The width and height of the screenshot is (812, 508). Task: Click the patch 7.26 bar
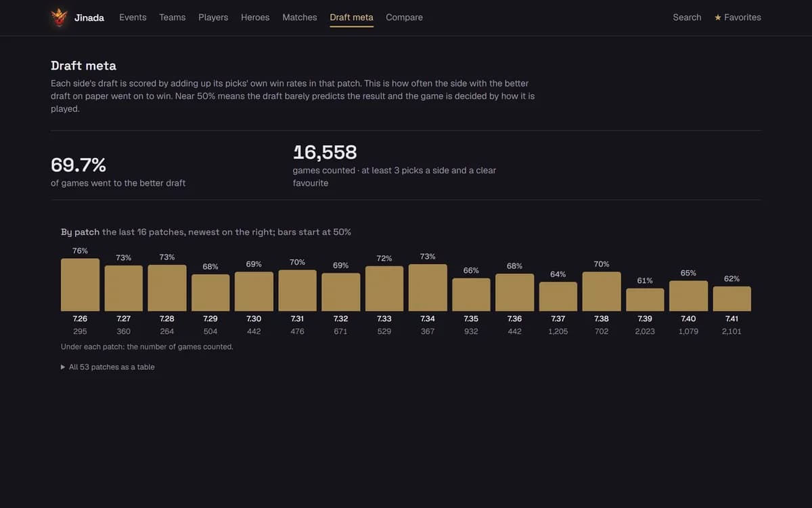point(80,284)
